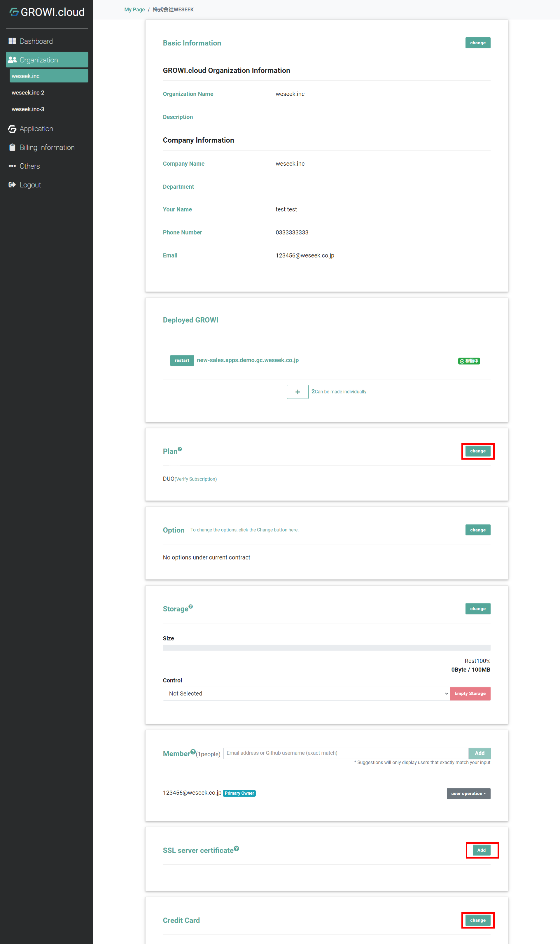
Task: Click the 0Byte / 100MB storage usage
Action: (x=470, y=670)
